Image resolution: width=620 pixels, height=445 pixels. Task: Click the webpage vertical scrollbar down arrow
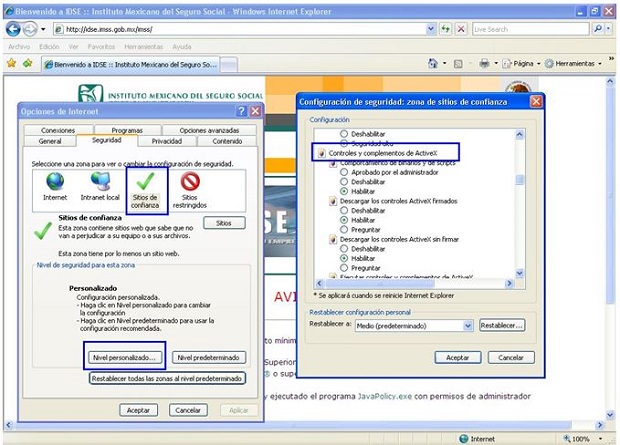click(610, 414)
